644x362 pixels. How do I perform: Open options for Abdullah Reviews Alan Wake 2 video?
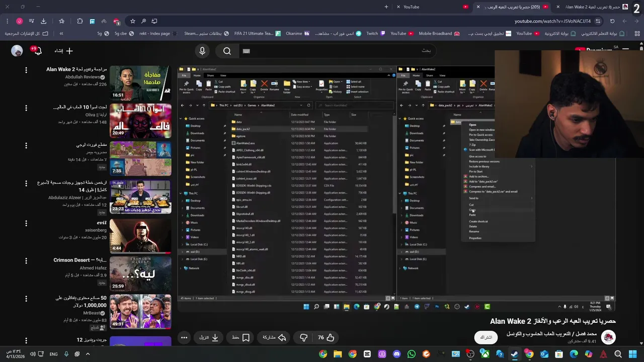click(x=26, y=70)
